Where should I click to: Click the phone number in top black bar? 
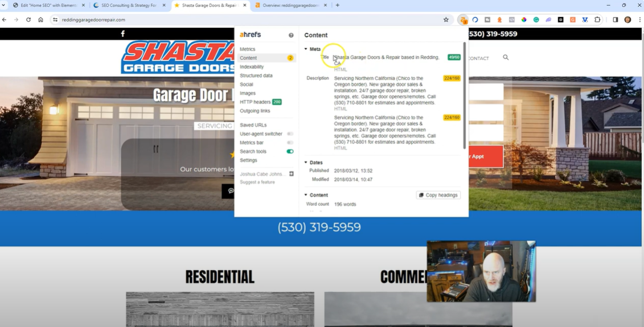(493, 34)
